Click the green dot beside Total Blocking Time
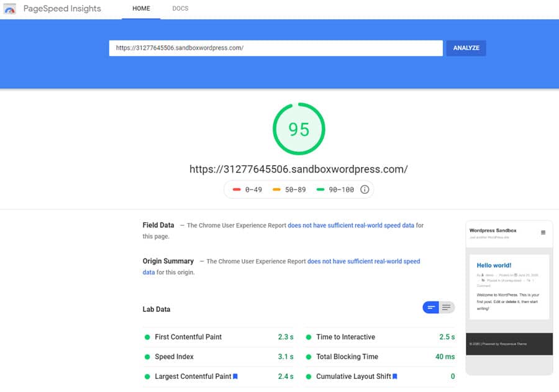 point(309,357)
